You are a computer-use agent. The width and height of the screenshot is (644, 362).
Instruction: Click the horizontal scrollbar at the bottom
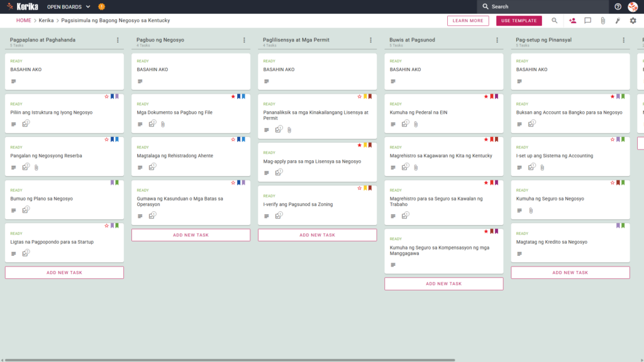[x=230, y=360]
